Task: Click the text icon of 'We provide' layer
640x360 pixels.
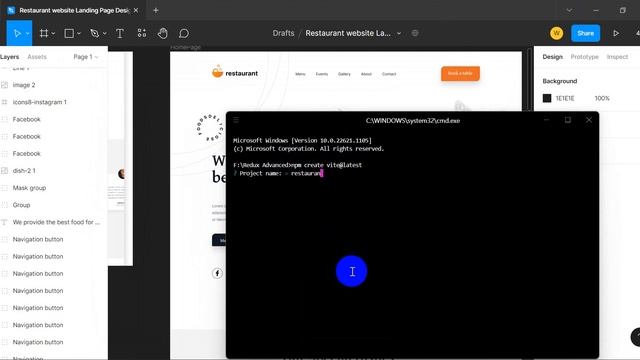Action: [4, 222]
